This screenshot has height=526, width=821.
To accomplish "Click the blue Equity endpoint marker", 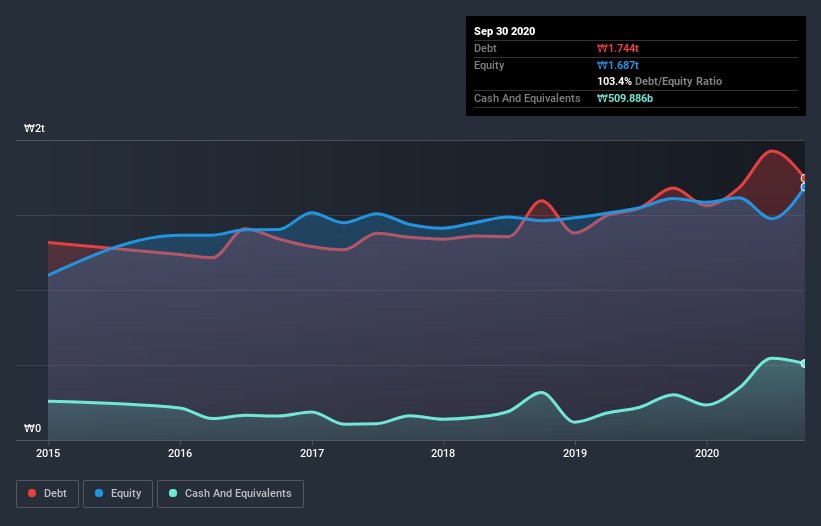I will 804,187.
